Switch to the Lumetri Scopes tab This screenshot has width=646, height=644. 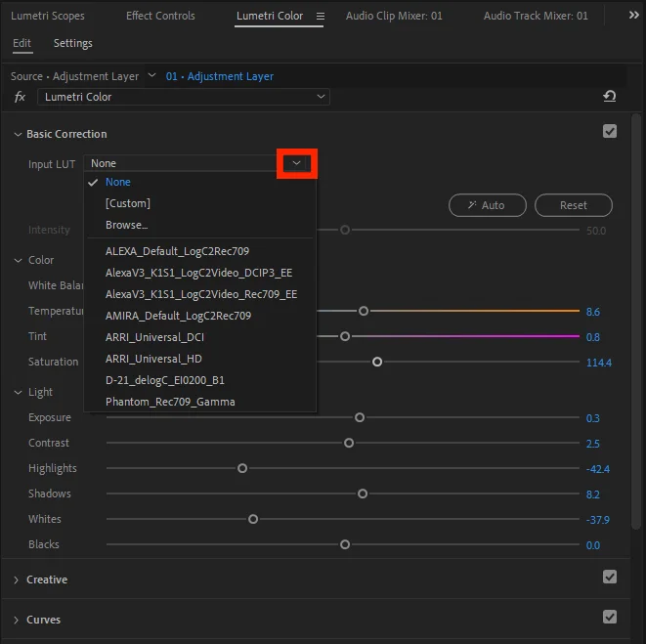click(48, 16)
